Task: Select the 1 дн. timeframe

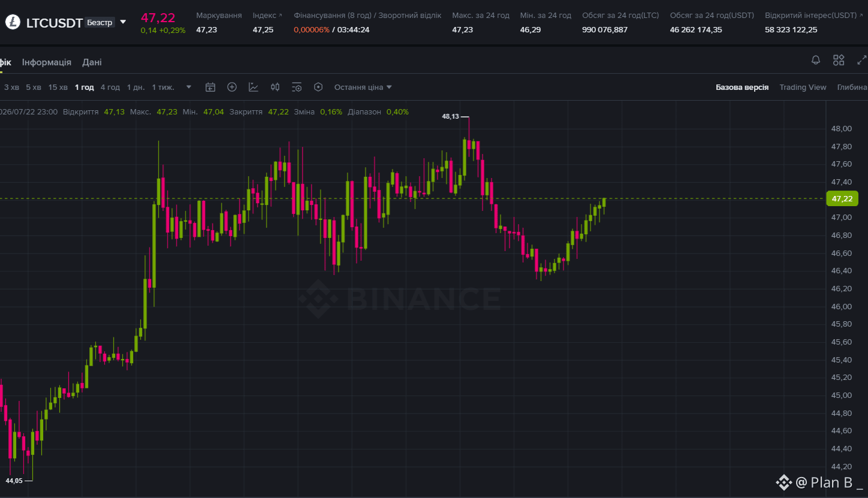Action: pos(136,87)
